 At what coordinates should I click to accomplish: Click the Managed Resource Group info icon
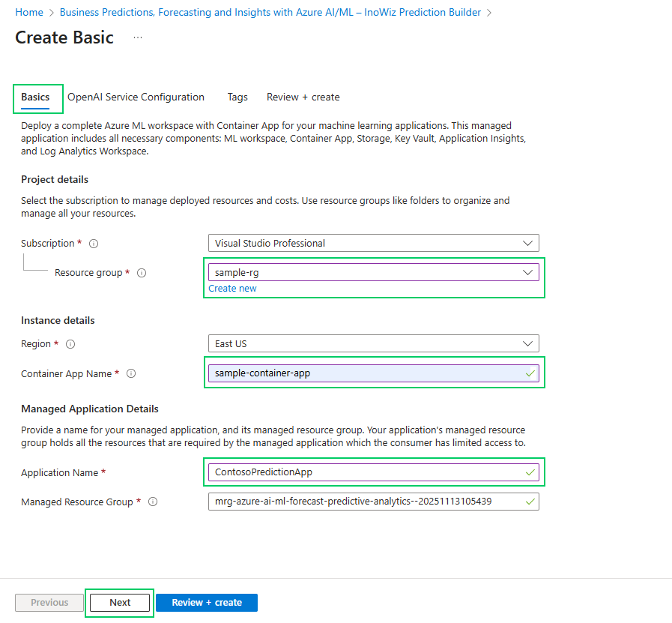(153, 502)
